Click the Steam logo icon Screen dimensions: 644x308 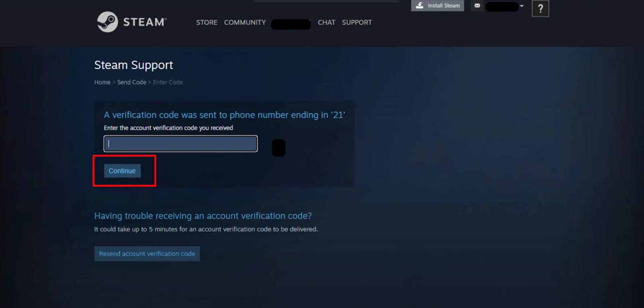tap(107, 22)
